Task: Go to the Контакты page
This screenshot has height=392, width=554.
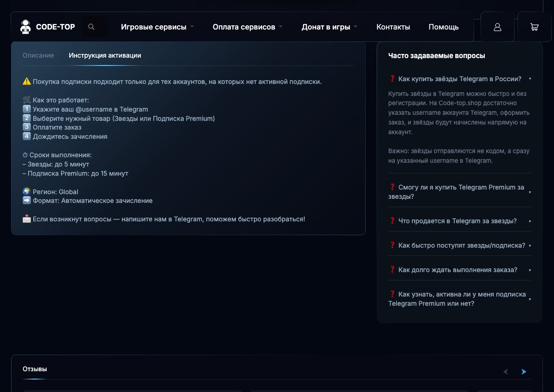Action: pyautogui.click(x=393, y=27)
